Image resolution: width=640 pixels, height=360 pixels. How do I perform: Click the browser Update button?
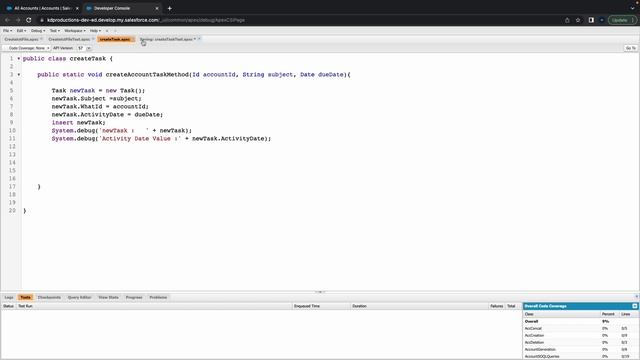(x=622, y=20)
